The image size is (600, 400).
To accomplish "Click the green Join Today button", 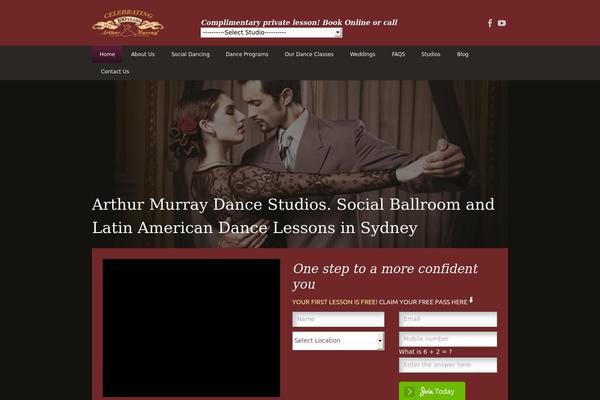I will click(432, 391).
